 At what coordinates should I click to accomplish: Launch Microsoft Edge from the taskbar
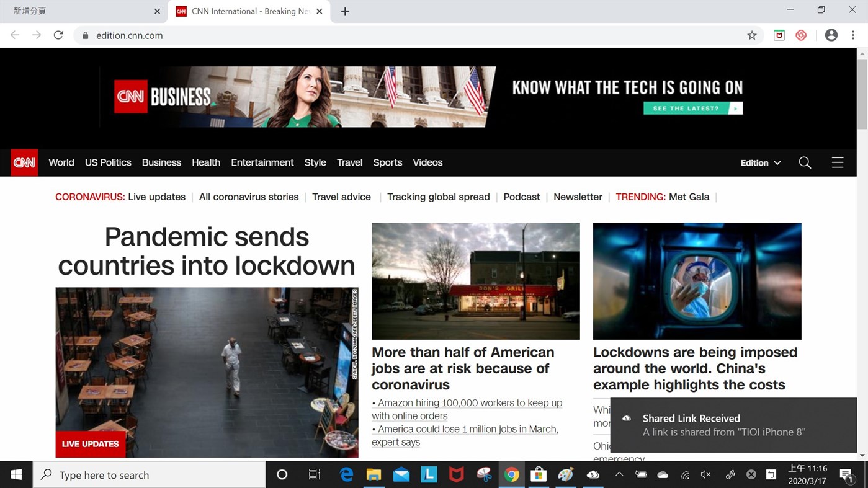[346, 475]
